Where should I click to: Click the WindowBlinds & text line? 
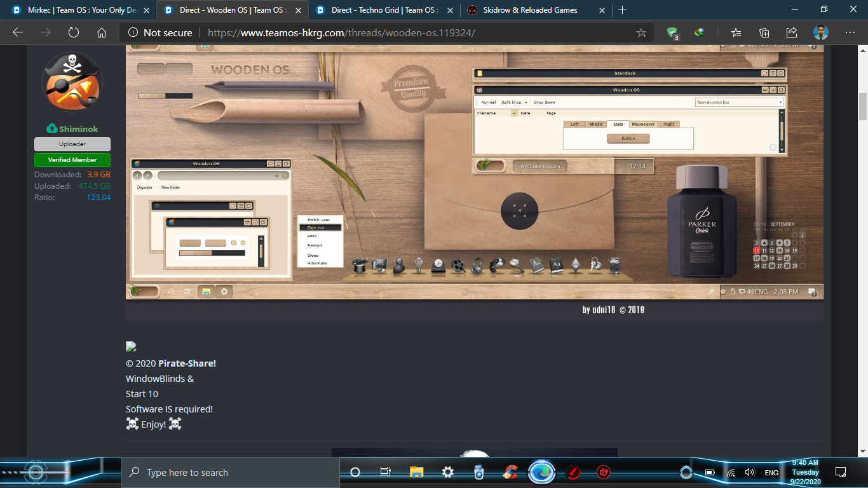160,379
